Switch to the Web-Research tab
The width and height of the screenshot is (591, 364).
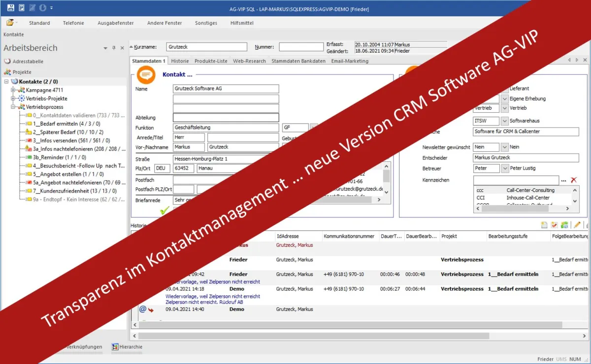249,61
